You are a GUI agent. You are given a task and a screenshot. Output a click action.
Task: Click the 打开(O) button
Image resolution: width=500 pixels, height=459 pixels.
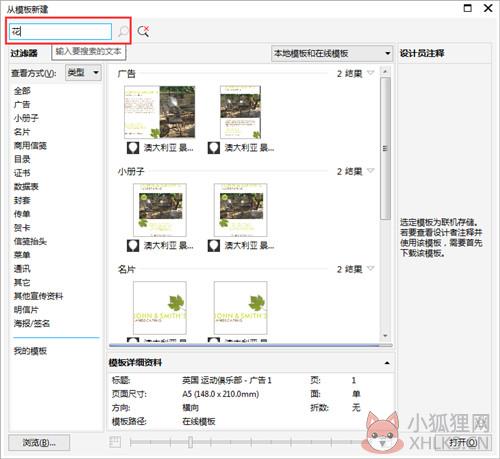pos(463,443)
